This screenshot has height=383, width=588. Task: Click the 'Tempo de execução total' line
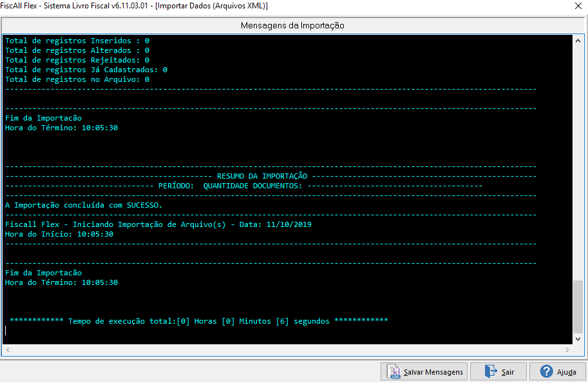[x=199, y=321]
